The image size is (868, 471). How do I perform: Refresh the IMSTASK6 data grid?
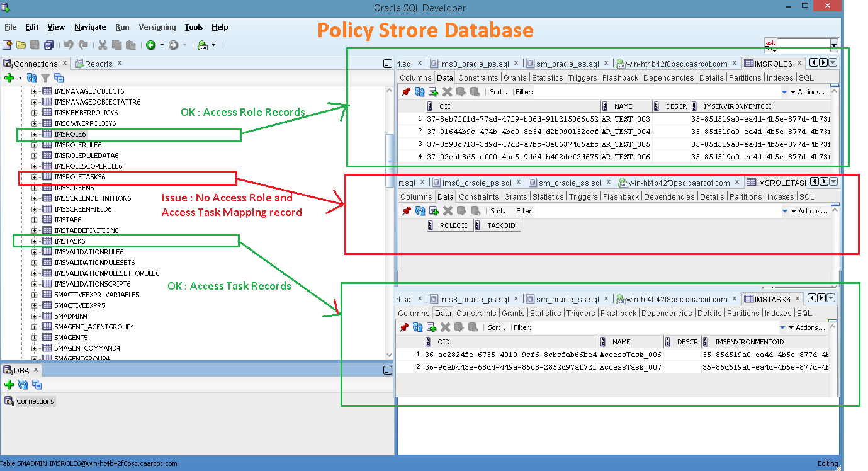pos(417,327)
